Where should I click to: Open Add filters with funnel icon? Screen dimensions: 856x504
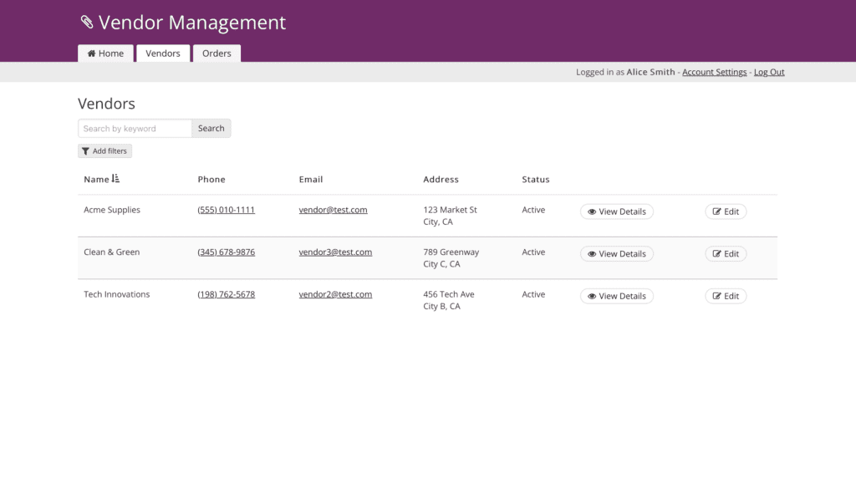pyautogui.click(x=104, y=151)
